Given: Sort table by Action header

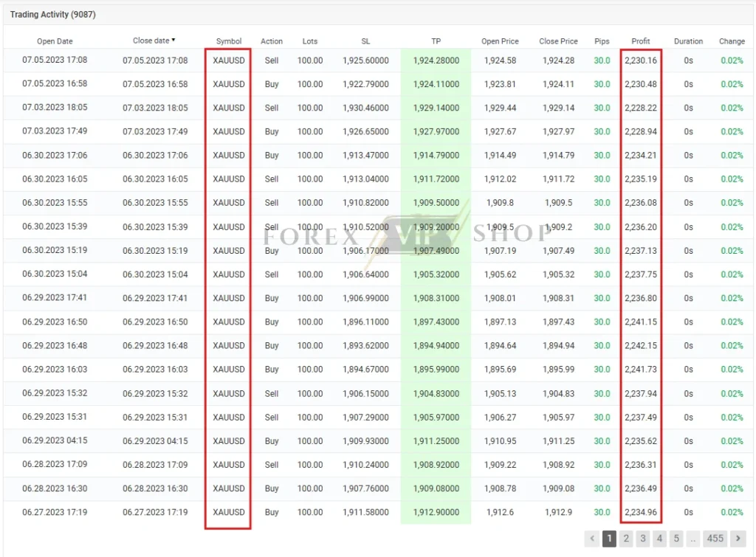Looking at the screenshot, I should [x=272, y=41].
